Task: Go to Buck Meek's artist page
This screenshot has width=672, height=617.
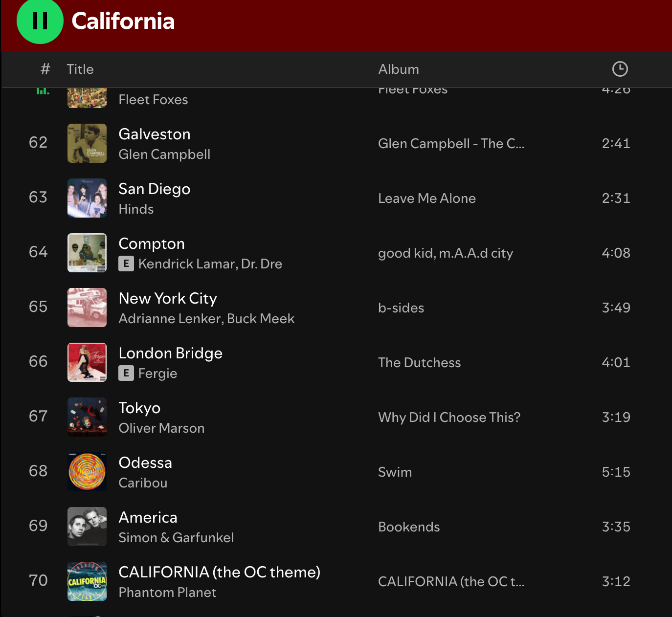Action: click(261, 319)
